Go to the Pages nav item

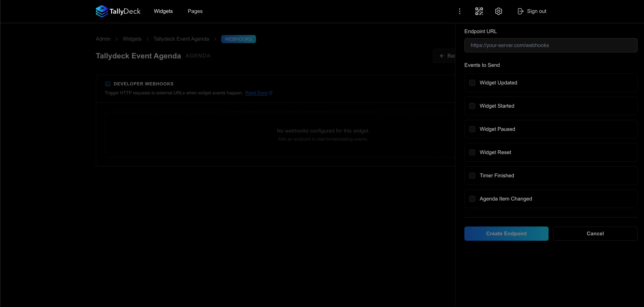point(195,11)
